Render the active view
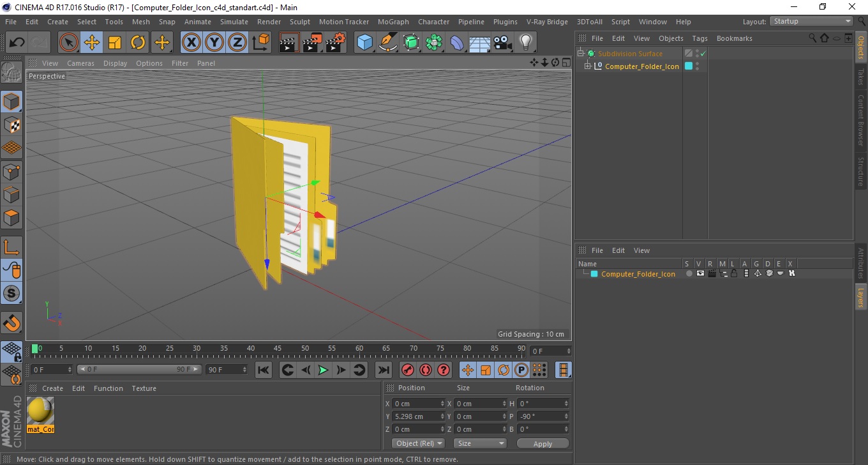The width and height of the screenshot is (868, 465). pyautogui.click(x=289, y=43)
